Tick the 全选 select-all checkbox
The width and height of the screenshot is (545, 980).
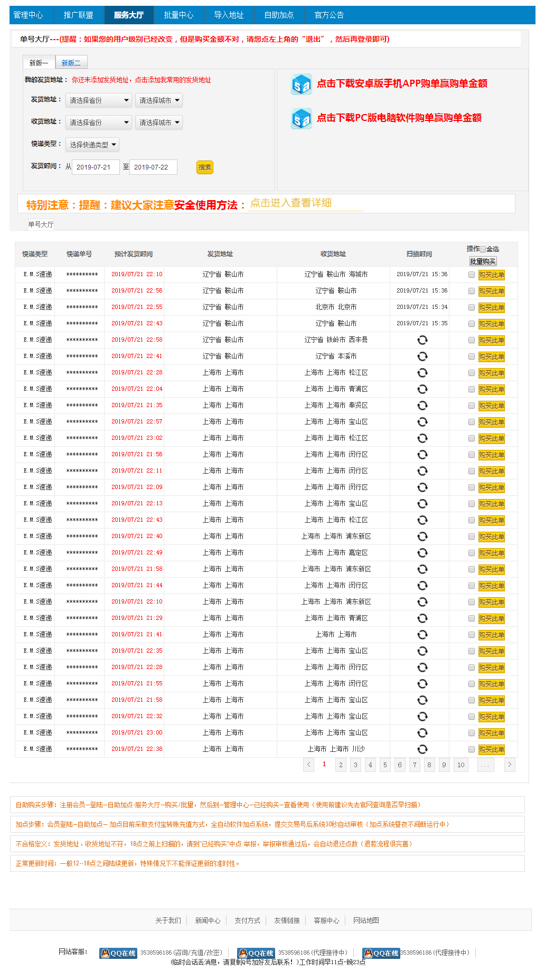pyautogui.click(x=483, y=249)
